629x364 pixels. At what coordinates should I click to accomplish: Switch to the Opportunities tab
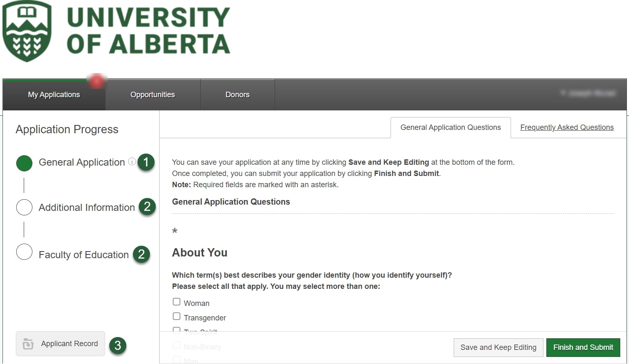point(152,95)
